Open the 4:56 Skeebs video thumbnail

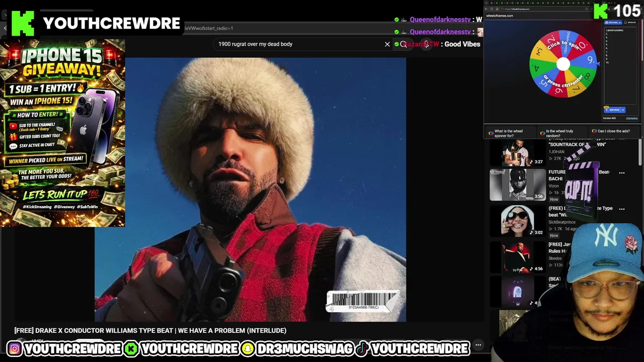[518, 257]
